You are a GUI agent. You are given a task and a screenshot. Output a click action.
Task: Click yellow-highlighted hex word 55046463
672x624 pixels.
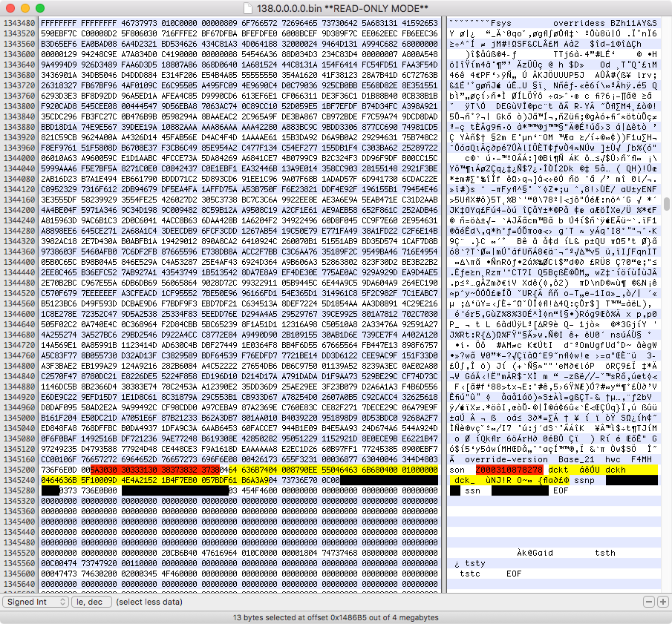click(x=339, y=470)
